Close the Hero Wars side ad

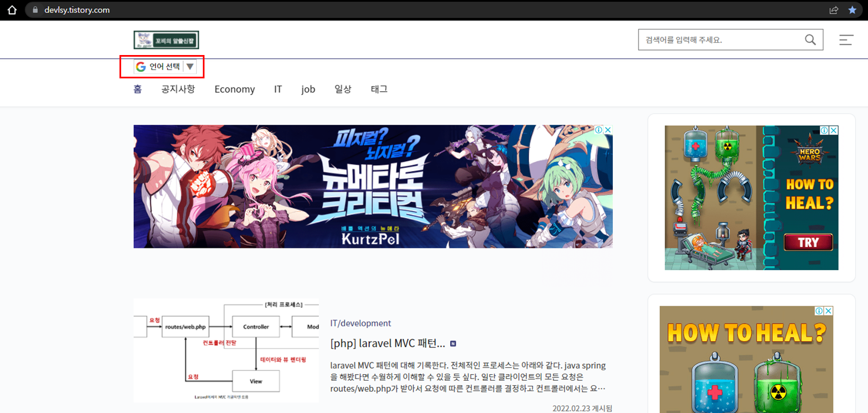[x=834, y=130]
